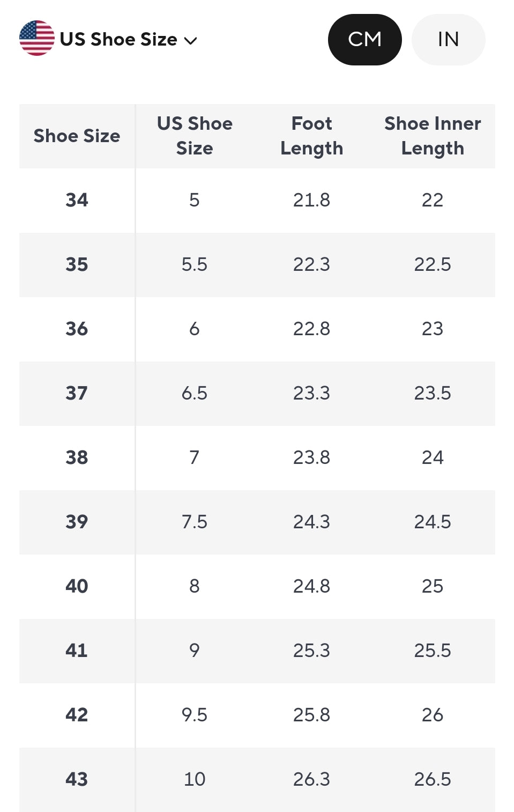Select shoe size 36 row label
Screen dimensions: 514x812
pyautogui.click(x=77, y=329)
